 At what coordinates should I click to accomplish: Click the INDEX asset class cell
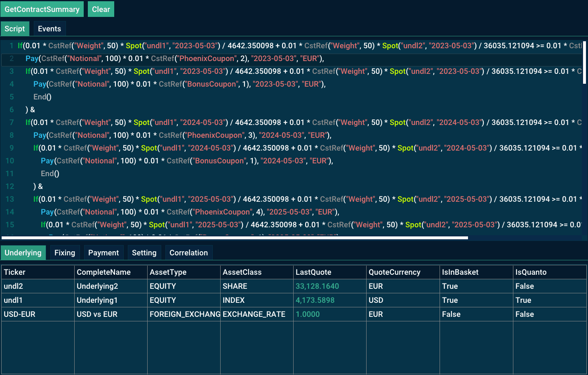[x=257, y=300]
